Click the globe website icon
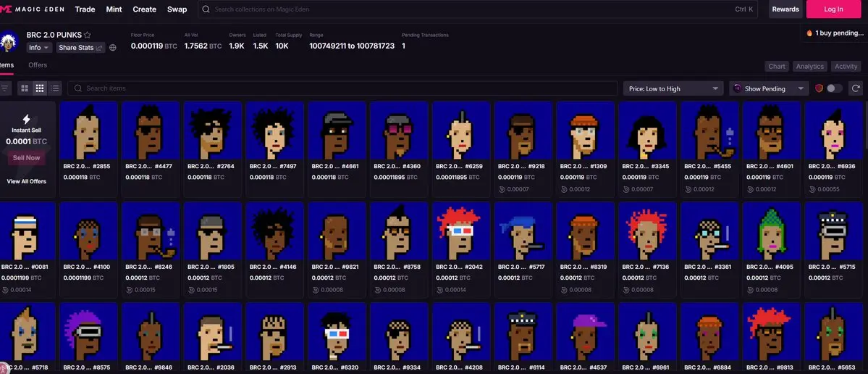Viewport: 868px width, 374px height. pyautogui.click(x=113, y=48)
